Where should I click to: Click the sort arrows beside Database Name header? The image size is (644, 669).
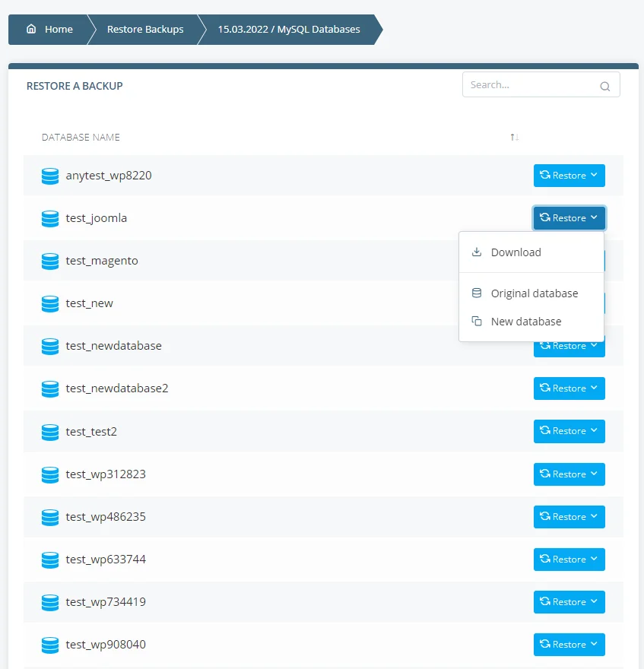point(514,137)
